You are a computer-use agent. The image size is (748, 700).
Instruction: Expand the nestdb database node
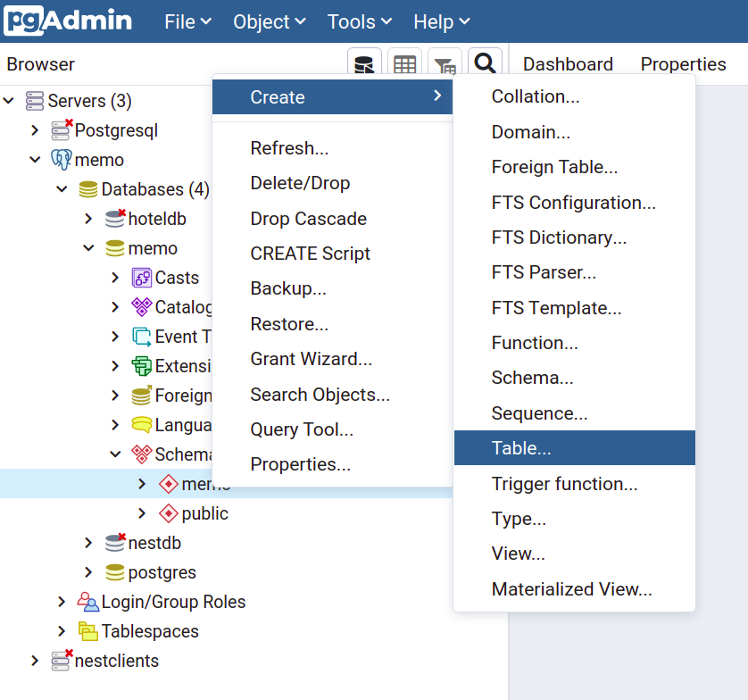[x=88, y=543]
